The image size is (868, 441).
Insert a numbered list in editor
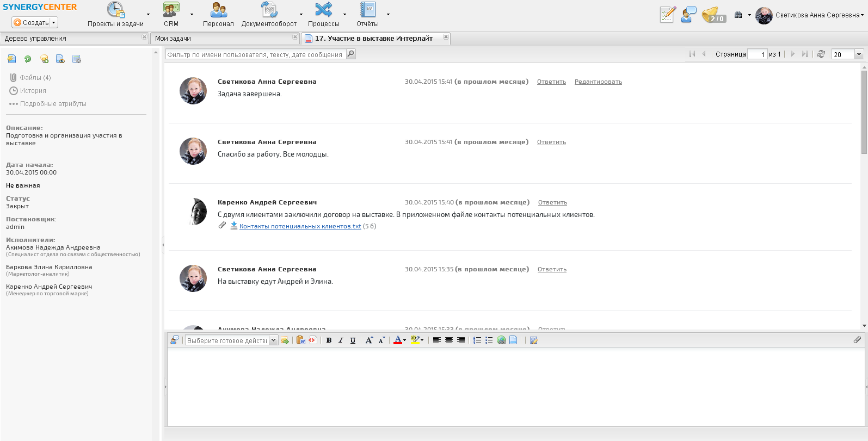pos(477,340)
